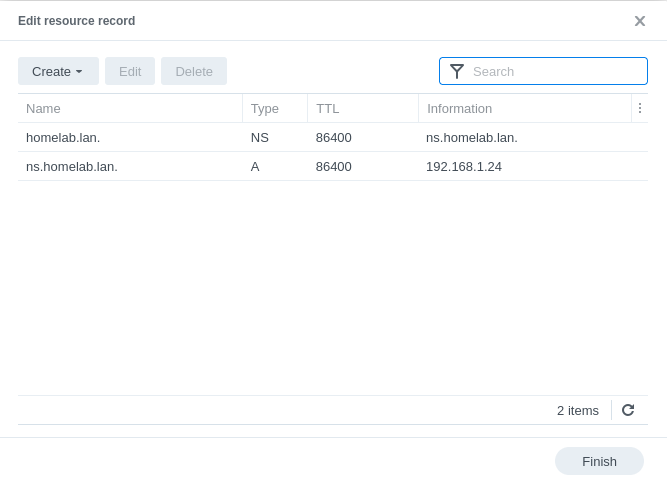Click the filter funnel icon in search
The height and width of the screenshot is (483, 667).
click(x=457, y=71)
